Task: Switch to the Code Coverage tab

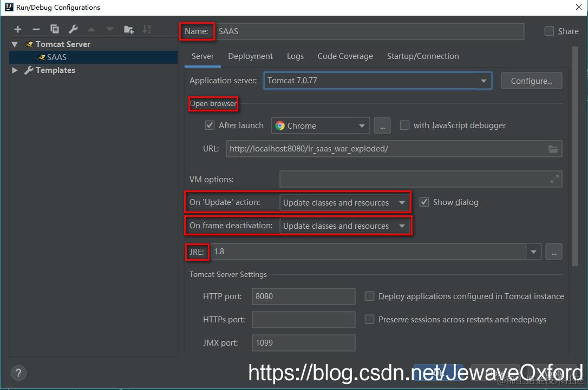Action: tap(345, 56)
